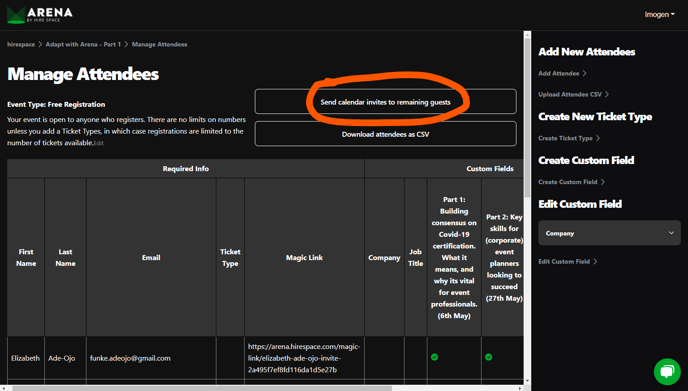Image resolution: width=688 pixels, height=391 pixels.
Task: Open the Imogen user menu
Action: pos(659,14)
